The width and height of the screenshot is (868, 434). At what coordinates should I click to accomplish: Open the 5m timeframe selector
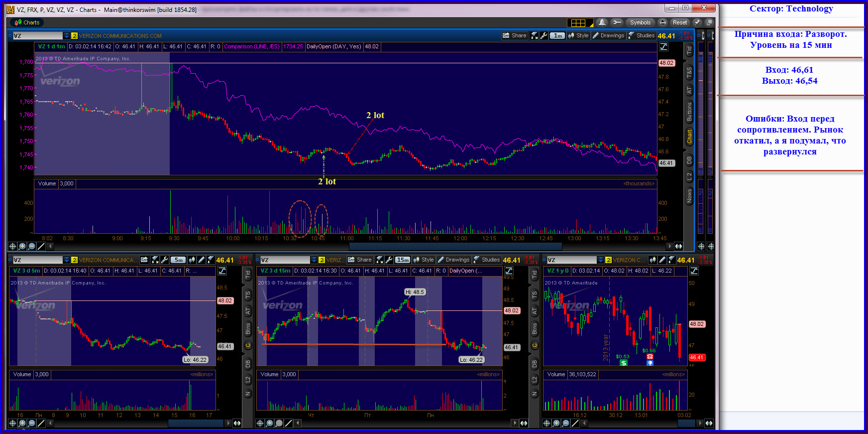178,260
